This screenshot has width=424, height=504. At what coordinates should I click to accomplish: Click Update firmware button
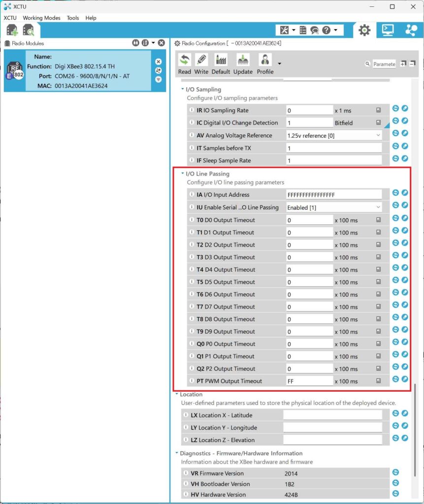(x=243, y=64)
